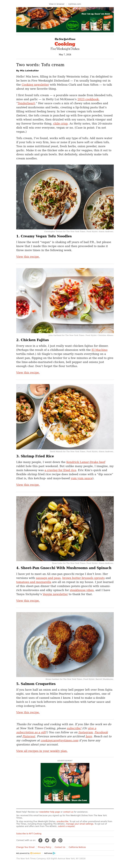
Task: Open the El Machino link
Action: [99, 350]
